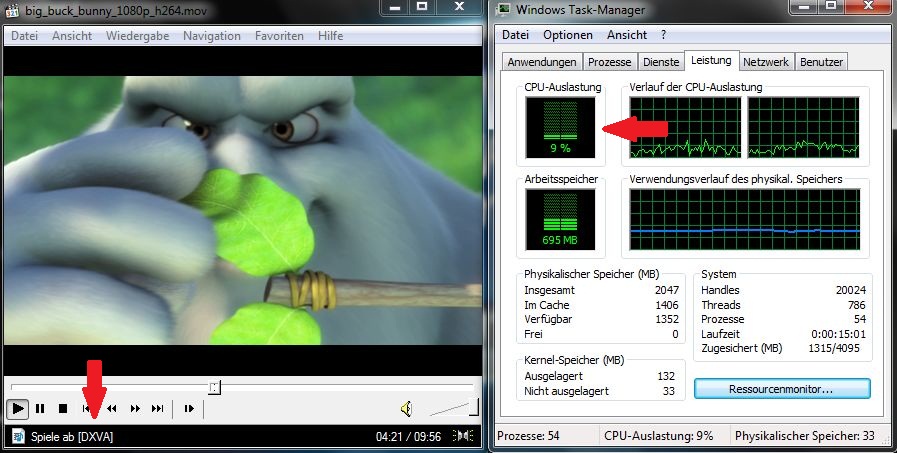The width and height of the screenshot is (897, 453).
Task: Click the second CPU history graph
Action: tap(804, 128)
